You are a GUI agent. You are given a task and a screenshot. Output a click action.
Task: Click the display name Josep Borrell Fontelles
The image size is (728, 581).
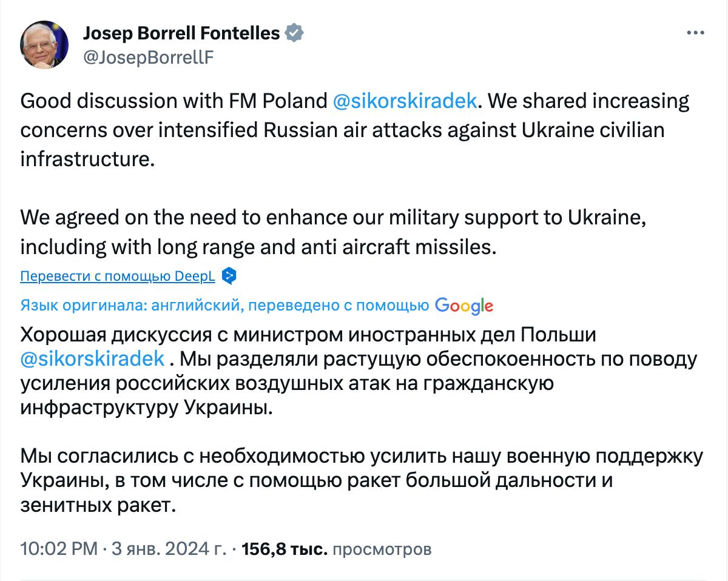181,33
